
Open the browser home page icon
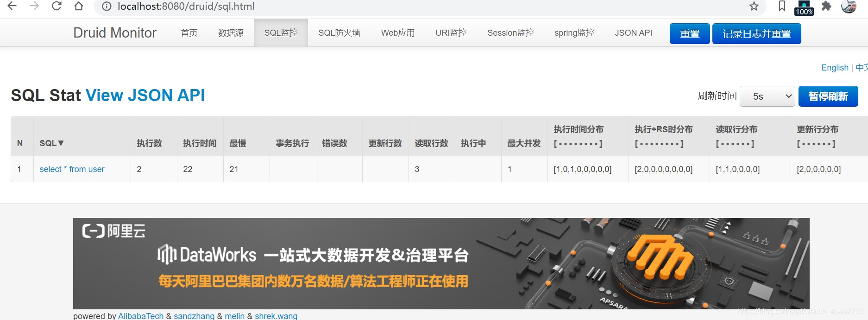point(79,6)
